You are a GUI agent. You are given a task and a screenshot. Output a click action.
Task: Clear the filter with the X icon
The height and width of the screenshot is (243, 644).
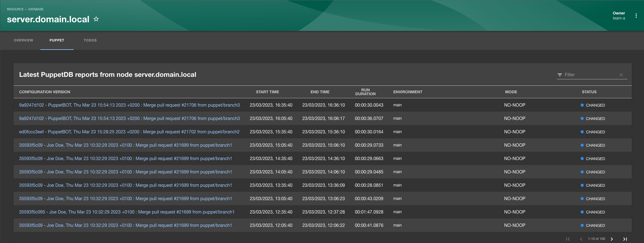(x=621, y=75)
